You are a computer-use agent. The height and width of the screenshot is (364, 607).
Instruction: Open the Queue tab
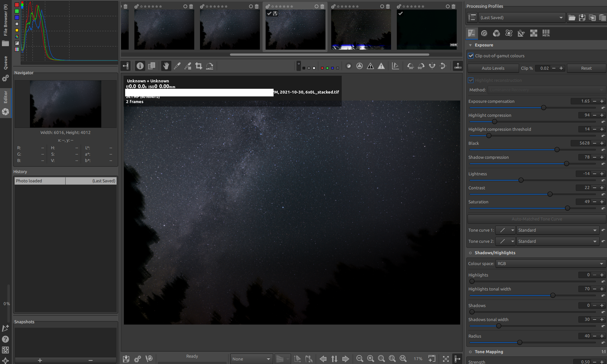[x=5, y=63]
